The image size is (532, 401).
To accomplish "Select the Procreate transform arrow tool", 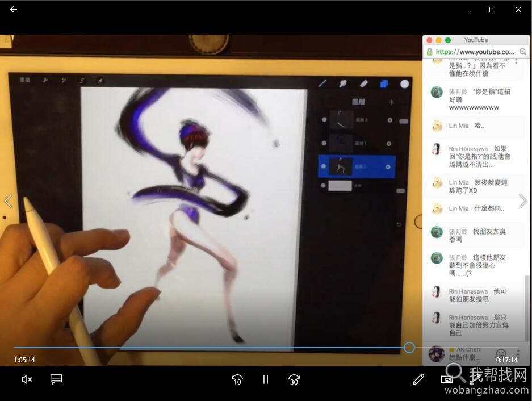I will (x=100, y=81).
